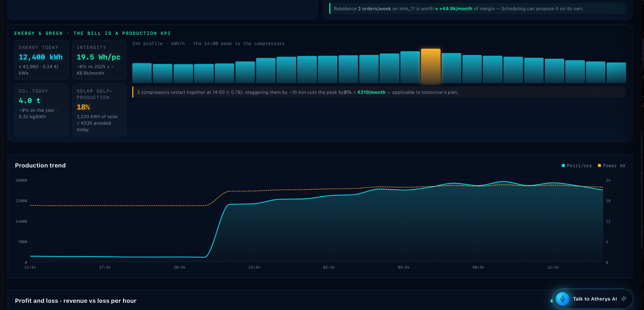Viewport: 644px width, 310px height.
Task: Click the Intensity value 19.5 Wh/pc
Action: [x=99, y=57]
